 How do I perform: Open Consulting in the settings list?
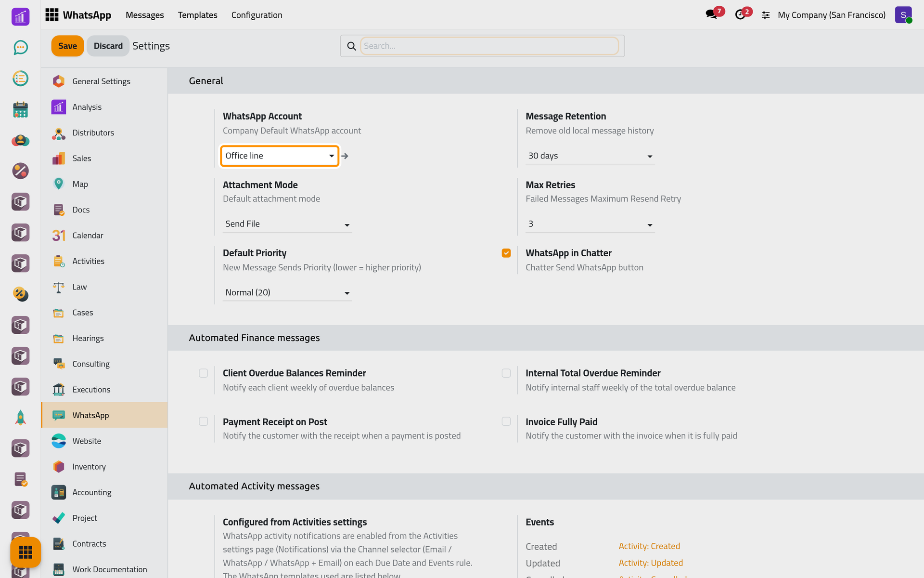104,364
